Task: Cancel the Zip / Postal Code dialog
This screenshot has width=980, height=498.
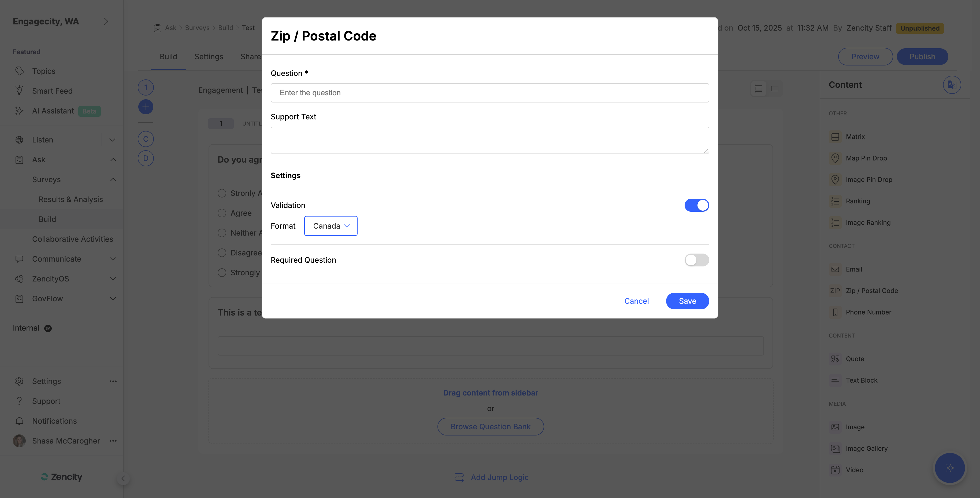Action: [636, 301]
